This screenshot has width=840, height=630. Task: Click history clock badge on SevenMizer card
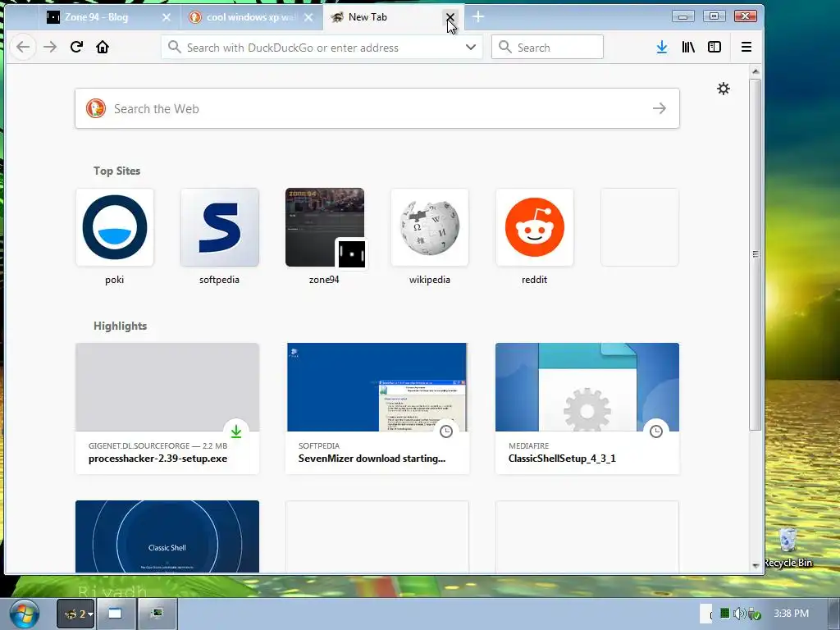point(445,431)
